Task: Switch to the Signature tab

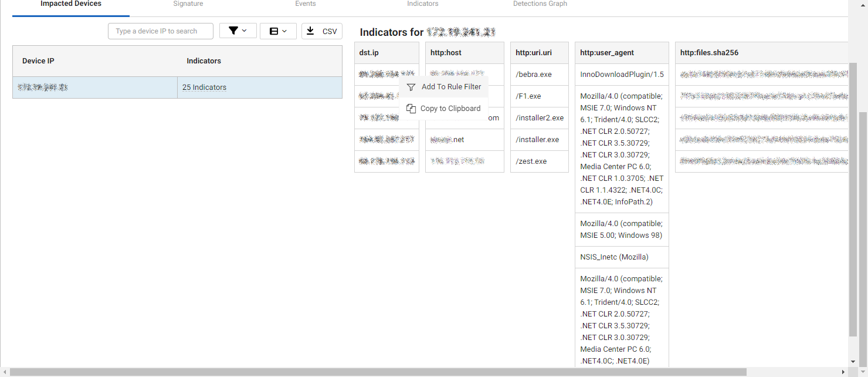Action: point(188,4)
